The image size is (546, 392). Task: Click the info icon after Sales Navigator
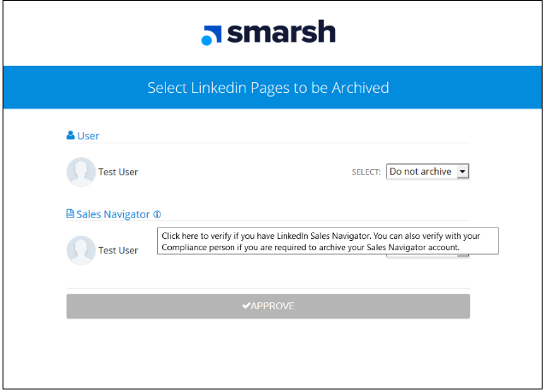pos(157,214)
